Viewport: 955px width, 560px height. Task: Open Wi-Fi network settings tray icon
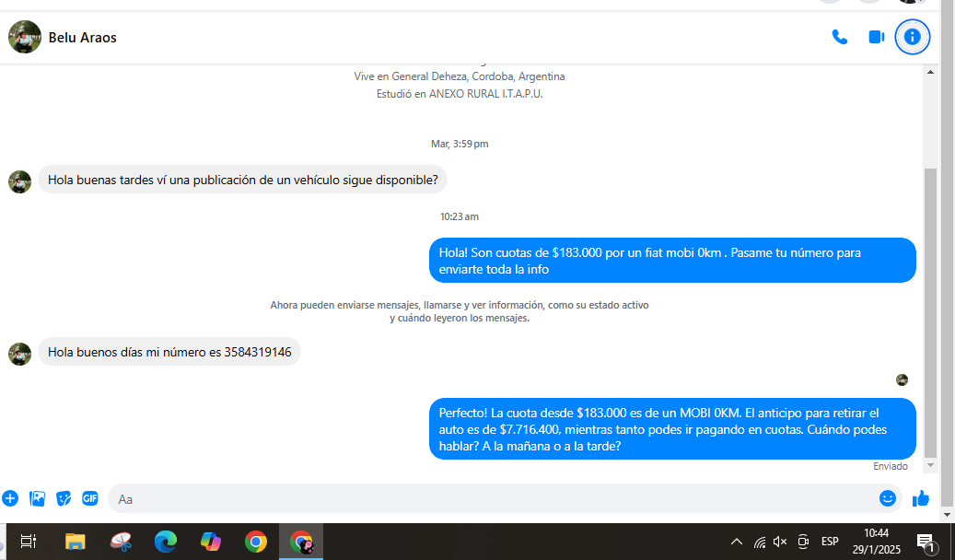click(x=760, y=542)
